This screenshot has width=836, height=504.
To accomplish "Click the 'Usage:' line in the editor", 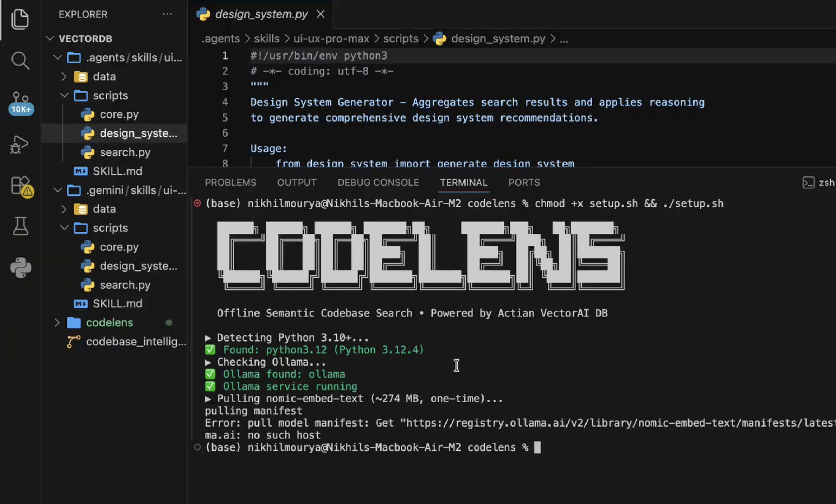I will (x=268, y=149).
